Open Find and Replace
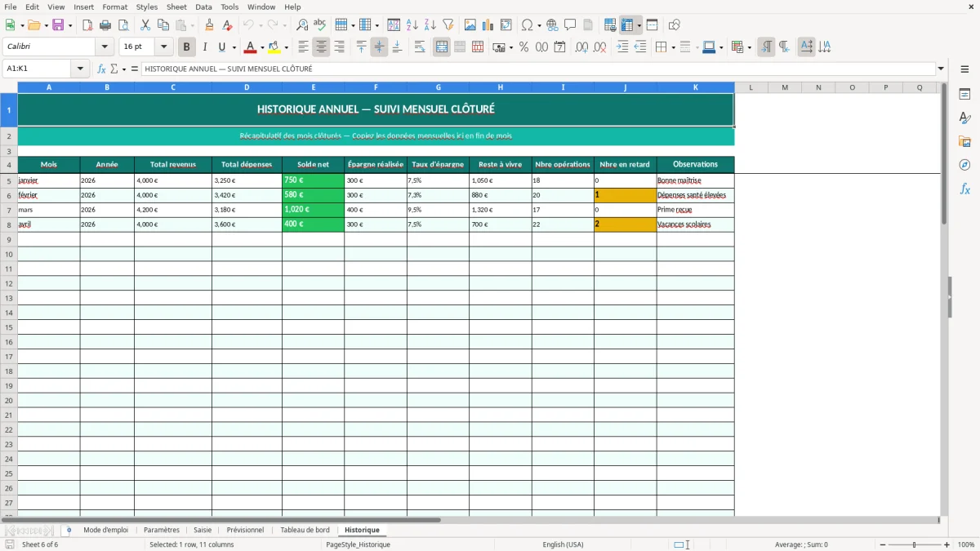 point(302,25)
